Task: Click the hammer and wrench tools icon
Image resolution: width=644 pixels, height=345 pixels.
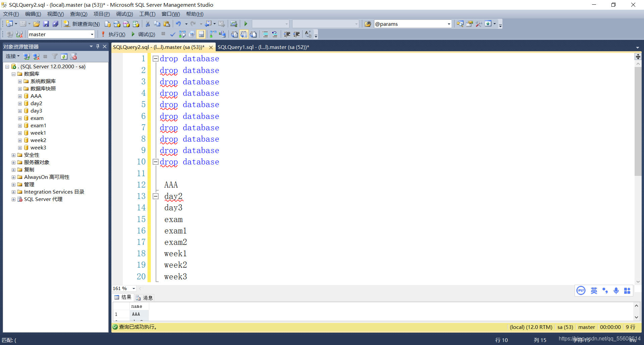Action: [479, 24]
